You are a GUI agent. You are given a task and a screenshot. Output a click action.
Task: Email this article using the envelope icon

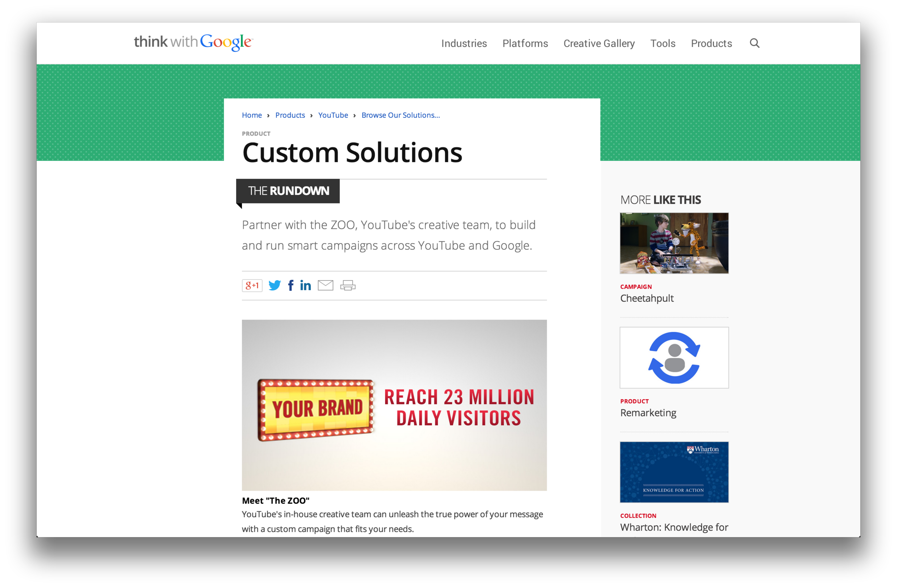(325, 285)
